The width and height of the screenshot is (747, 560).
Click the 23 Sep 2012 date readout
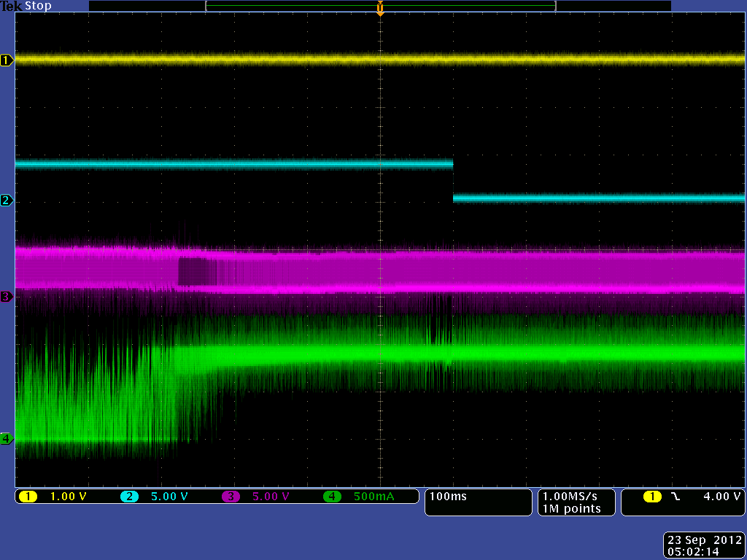click(705, 540)
